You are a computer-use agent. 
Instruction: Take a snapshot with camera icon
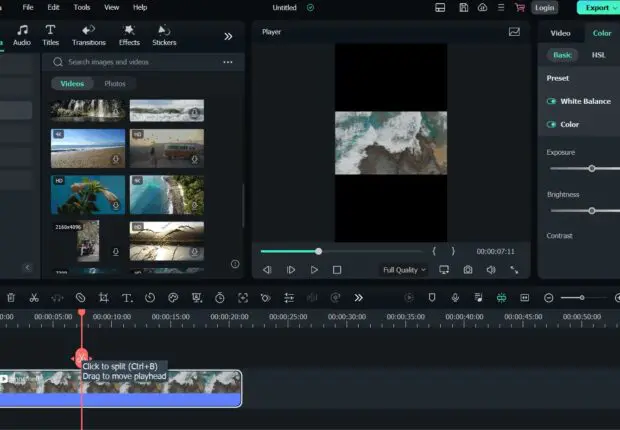[468, 270]
